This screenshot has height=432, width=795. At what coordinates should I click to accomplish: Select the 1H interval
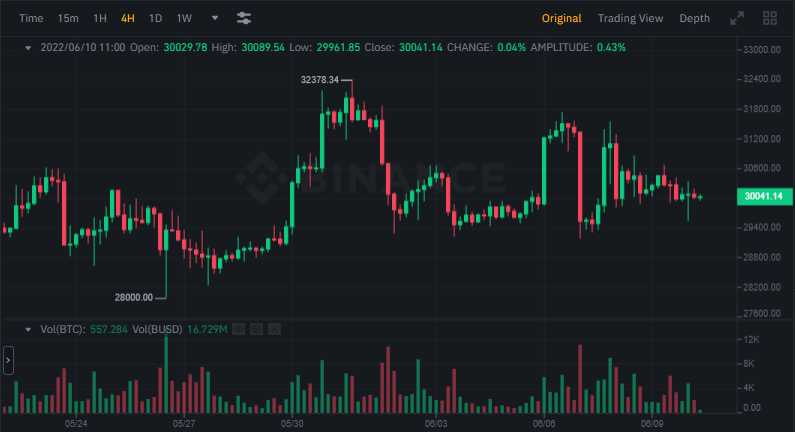[x=100, y=18]
